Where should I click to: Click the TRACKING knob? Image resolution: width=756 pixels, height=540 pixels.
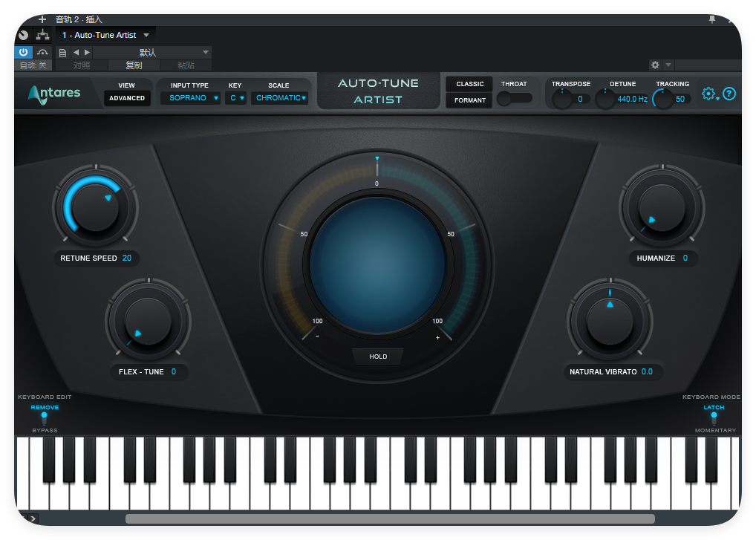[662, 100]
